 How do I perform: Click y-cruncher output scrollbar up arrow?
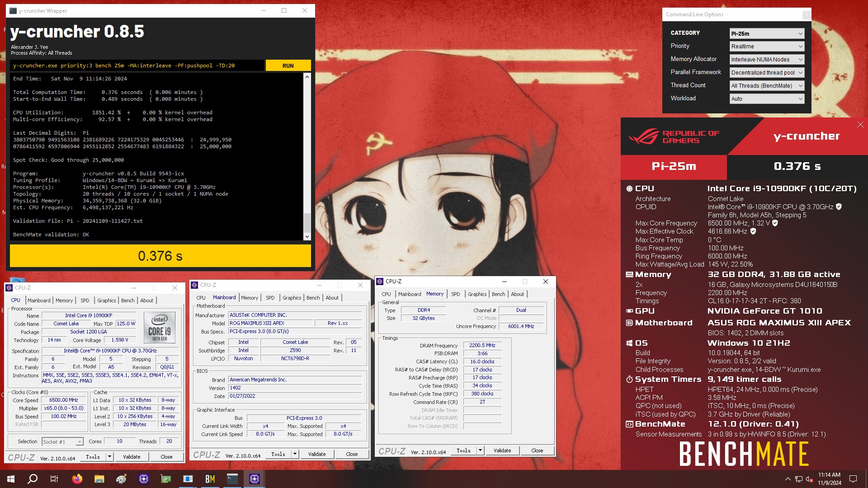pos(307,77)
